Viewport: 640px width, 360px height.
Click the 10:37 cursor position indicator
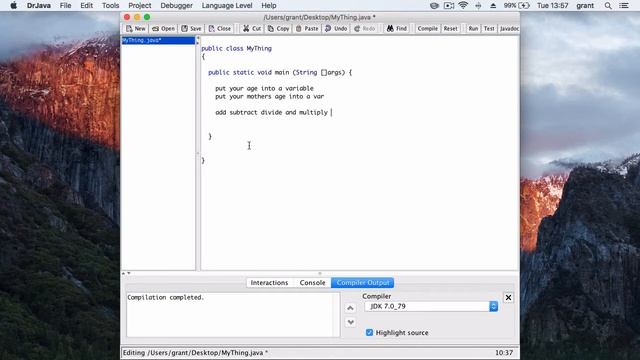(504, 353)
